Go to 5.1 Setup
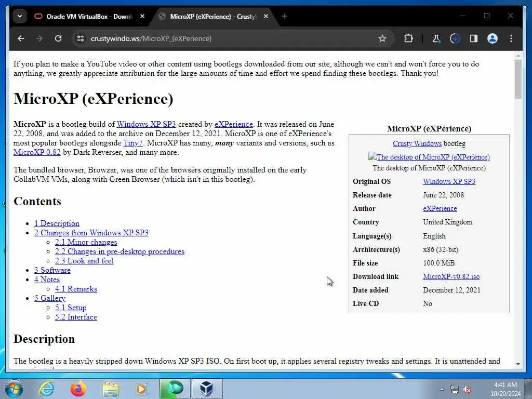Screen dimensions: 532x399 (71, 308)
